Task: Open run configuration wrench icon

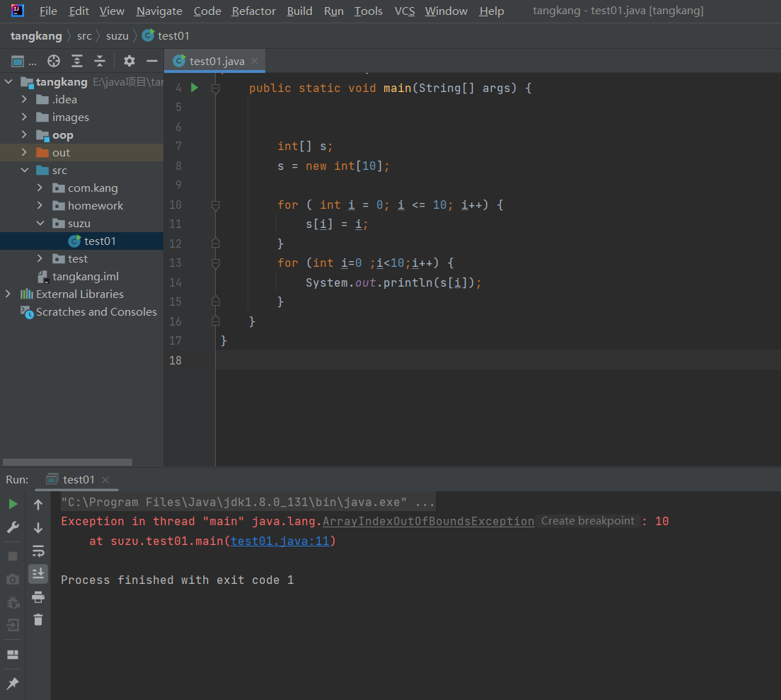Action: (13, 527)
